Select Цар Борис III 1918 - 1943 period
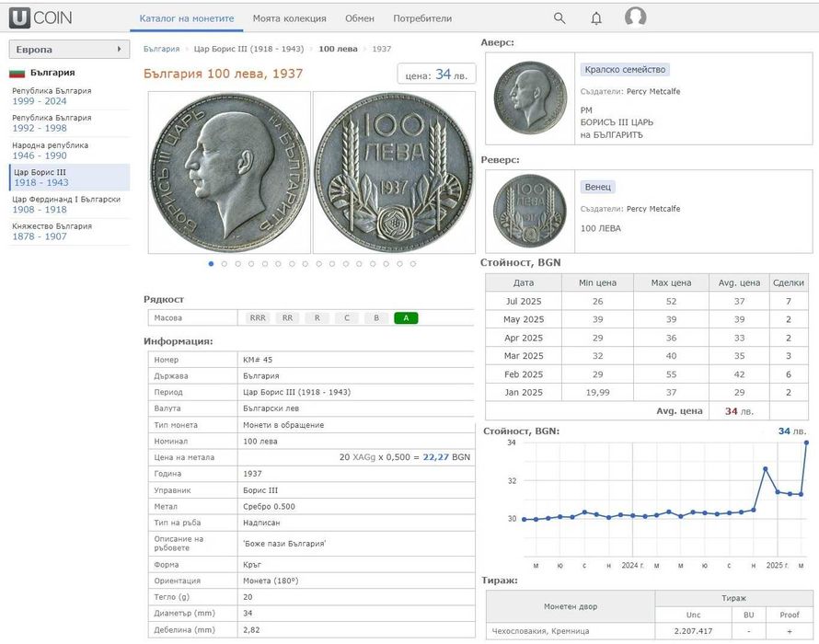This screenshot has height=644, width=819. pyautogui.click(x=69, y=177)
